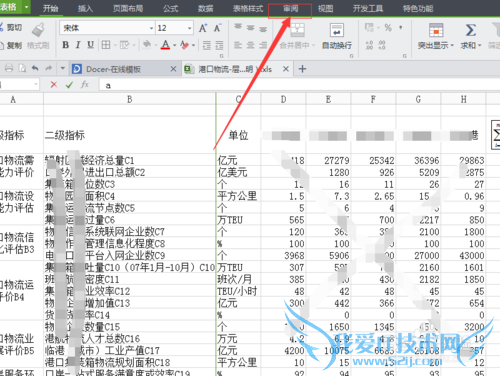Increase font size with the A+ icon
The width and height of the screenshot is (500, 376).
[x=203, y=28]
